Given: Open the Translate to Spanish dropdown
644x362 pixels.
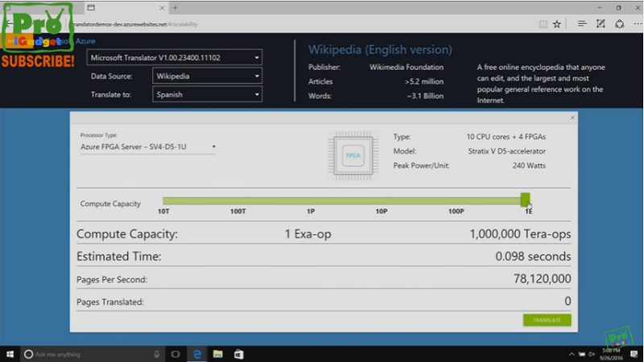Looking at the screenshot, I should [x=207, y=94].
